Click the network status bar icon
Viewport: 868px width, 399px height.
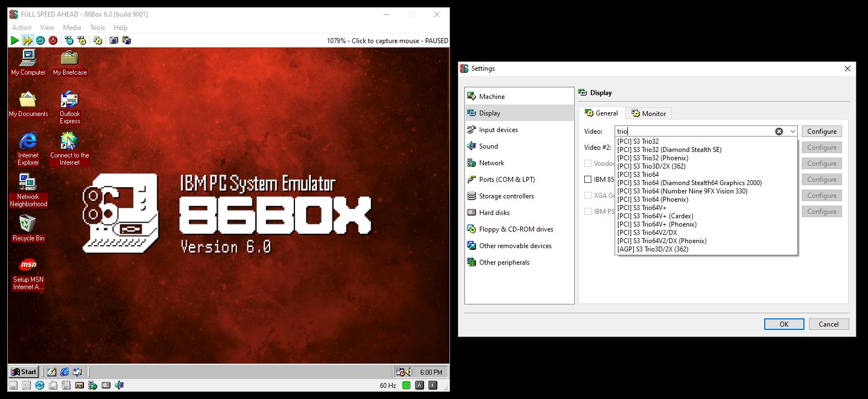[93, 385]
